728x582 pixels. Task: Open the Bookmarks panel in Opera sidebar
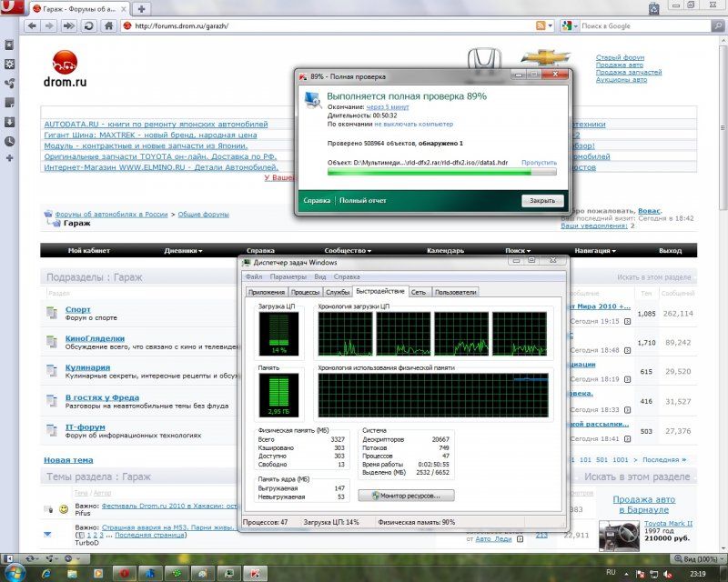[9, 45]
